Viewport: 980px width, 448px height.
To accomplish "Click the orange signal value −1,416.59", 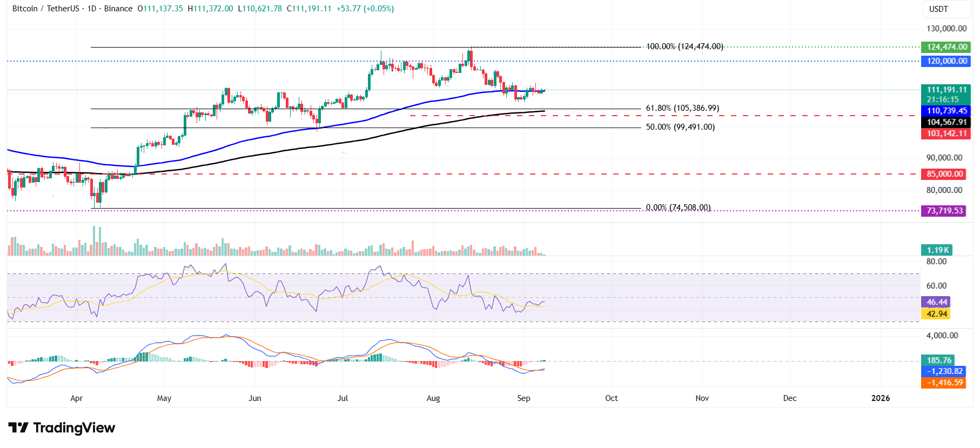I will click(944, 383).
